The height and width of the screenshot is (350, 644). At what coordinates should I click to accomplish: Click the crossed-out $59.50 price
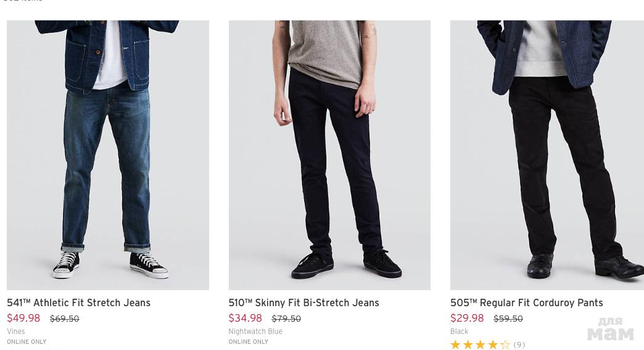(508, 319)
